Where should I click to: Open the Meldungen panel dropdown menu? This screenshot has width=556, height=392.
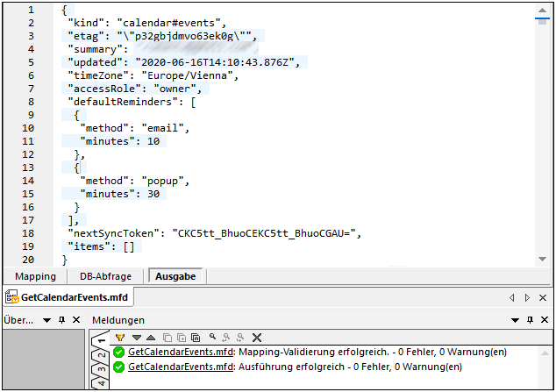point(514,320)
